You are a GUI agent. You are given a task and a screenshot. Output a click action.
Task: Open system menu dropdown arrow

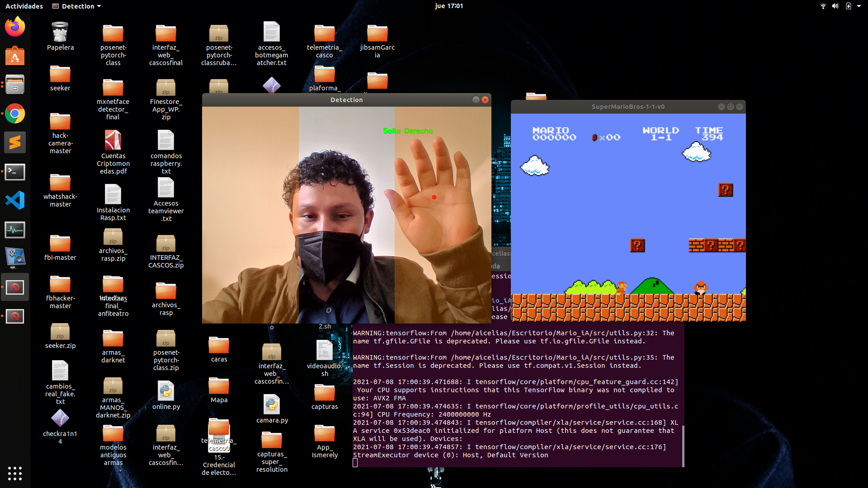tap(859, 6)
